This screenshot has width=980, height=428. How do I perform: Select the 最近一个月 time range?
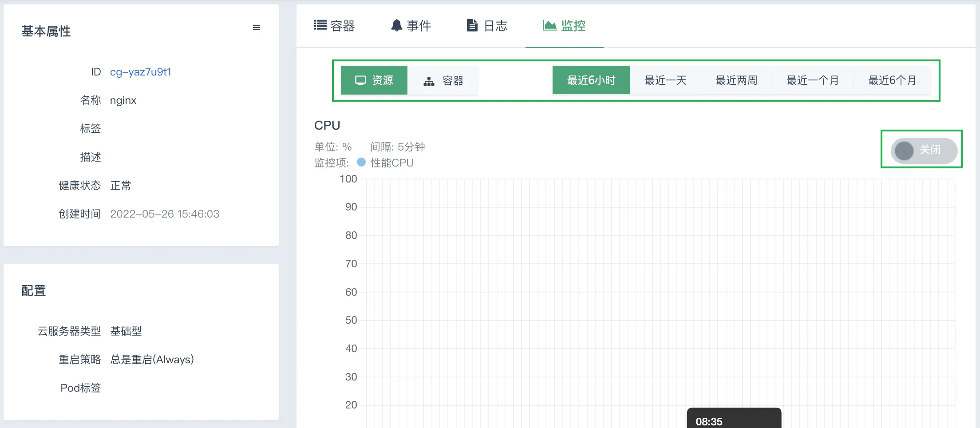coord(813,80)
